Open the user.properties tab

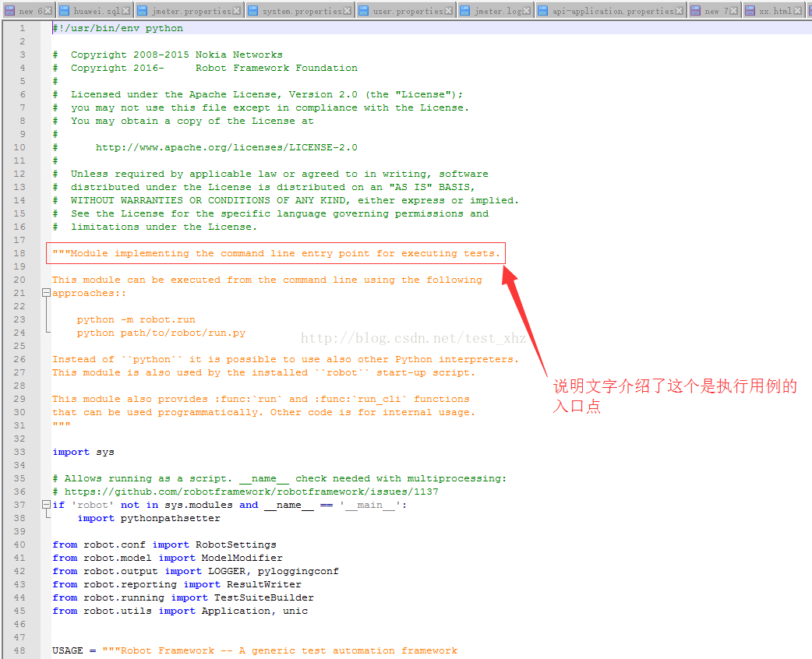point(406,11)
